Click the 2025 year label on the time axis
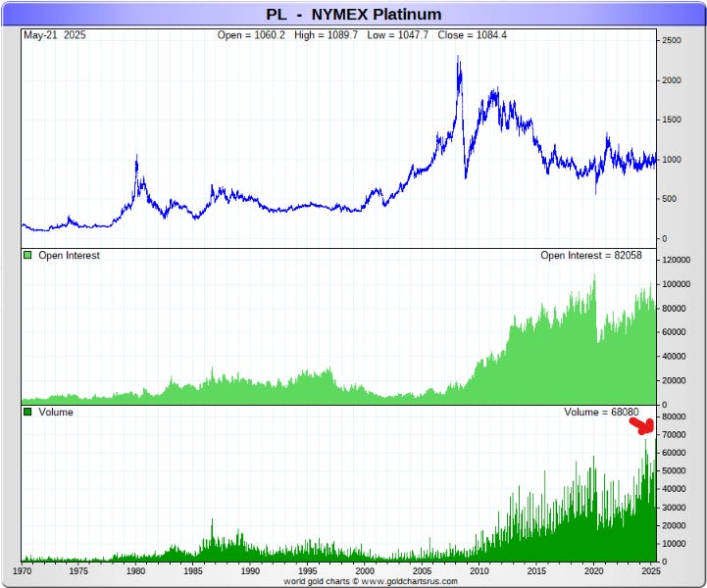The height and width of the screenshot is (588, 707). tap(651, 571)
